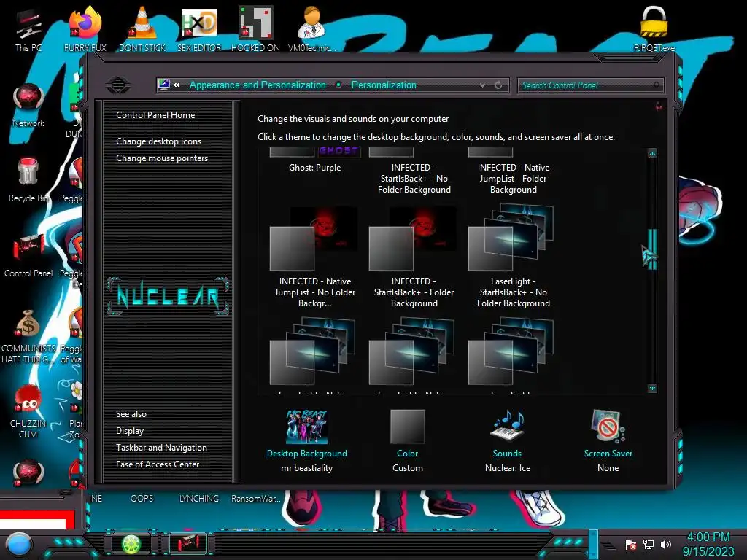
Task: Expand the address bar history dropdown
Action: click(483, 85)
